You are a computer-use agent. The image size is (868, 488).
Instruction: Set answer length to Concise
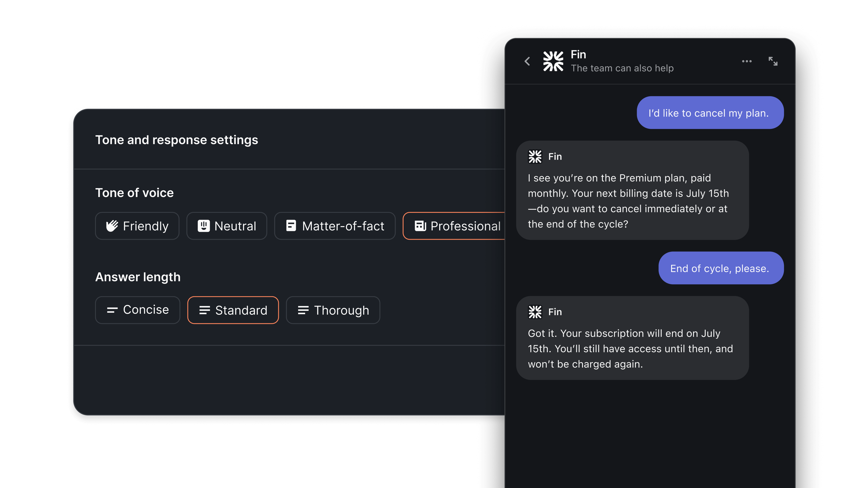[x=137, y=310]
